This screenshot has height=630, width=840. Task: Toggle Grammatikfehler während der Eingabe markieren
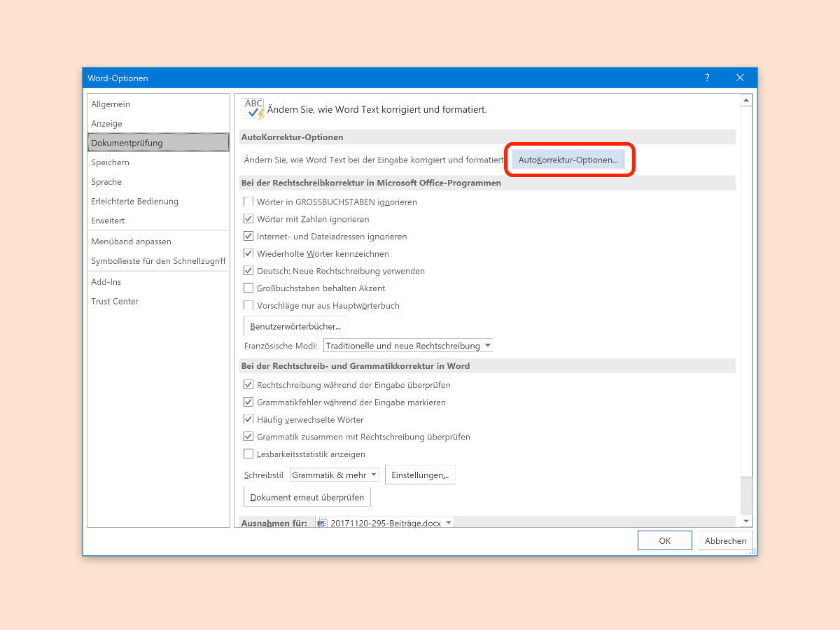point(248,402)
